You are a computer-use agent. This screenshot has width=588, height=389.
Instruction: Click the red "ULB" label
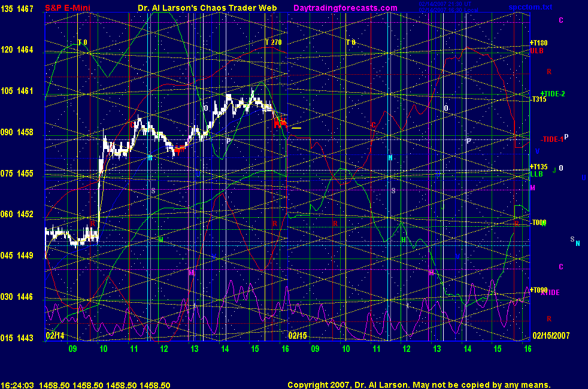537,51
